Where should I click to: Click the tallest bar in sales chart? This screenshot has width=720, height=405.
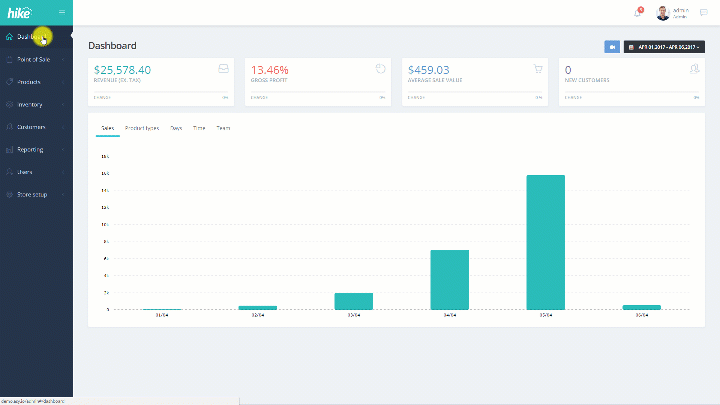[546, 242]
